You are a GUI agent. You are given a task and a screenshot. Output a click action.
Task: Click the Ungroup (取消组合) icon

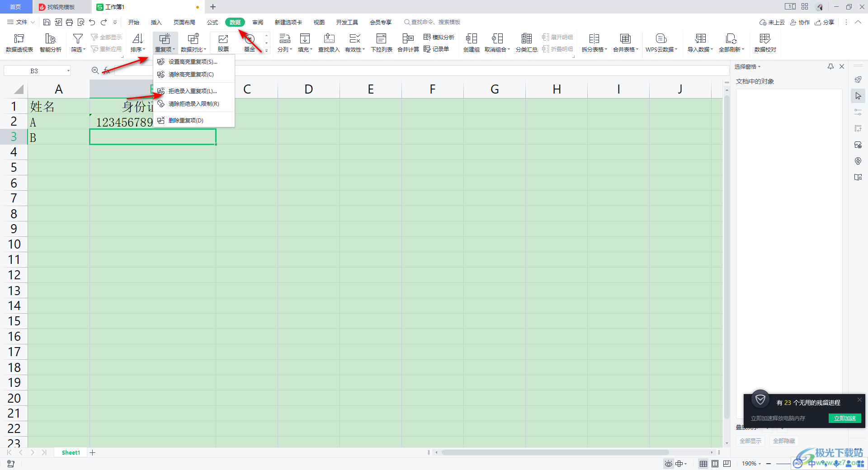[497, 39]
